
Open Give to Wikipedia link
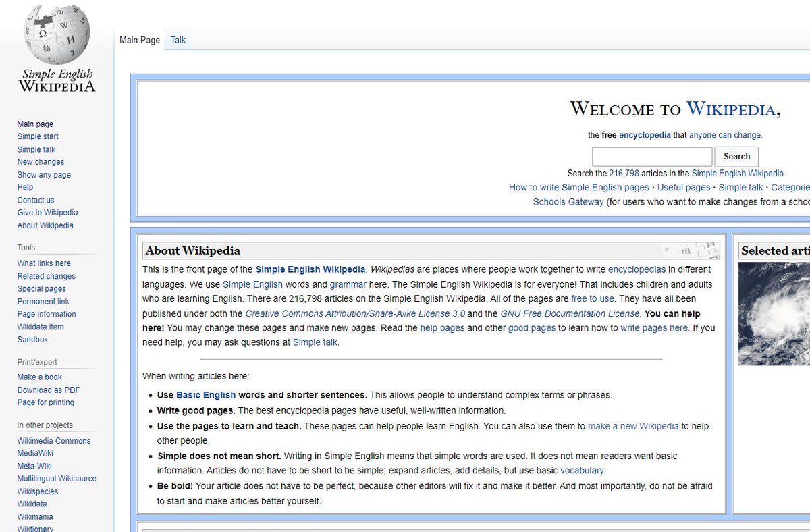[47, 213]
